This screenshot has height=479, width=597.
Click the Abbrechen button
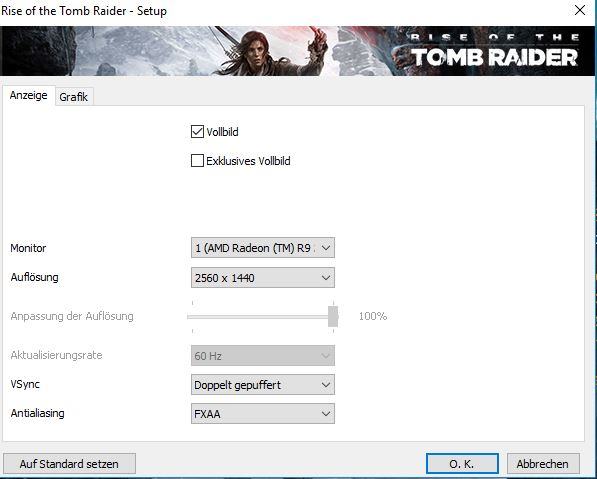543,464
